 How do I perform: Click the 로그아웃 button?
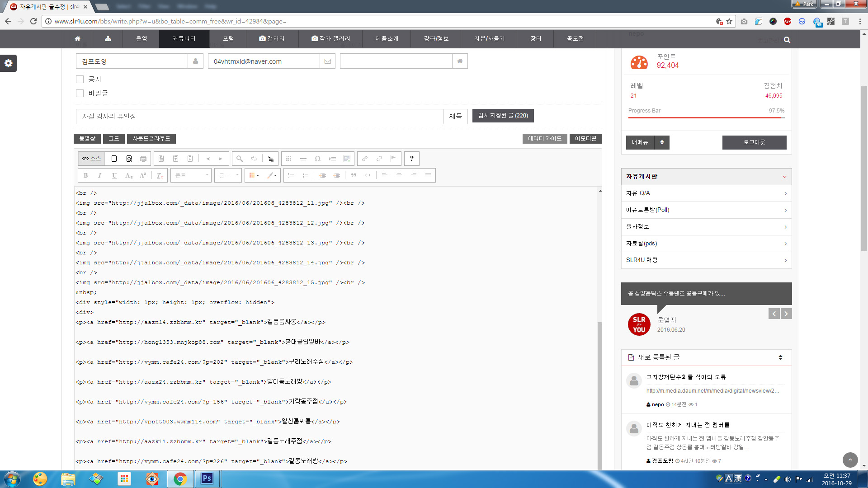(754, 142)
